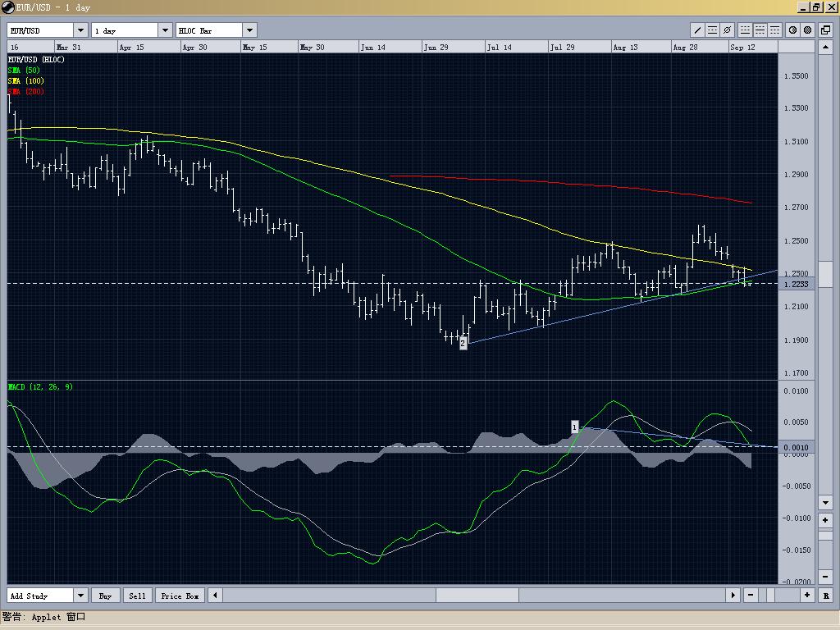Click the Sell button

point(137,596)
